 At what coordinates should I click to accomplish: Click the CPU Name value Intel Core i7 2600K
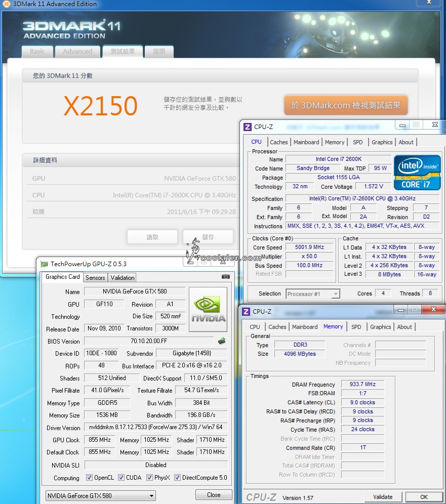[339, 159]
